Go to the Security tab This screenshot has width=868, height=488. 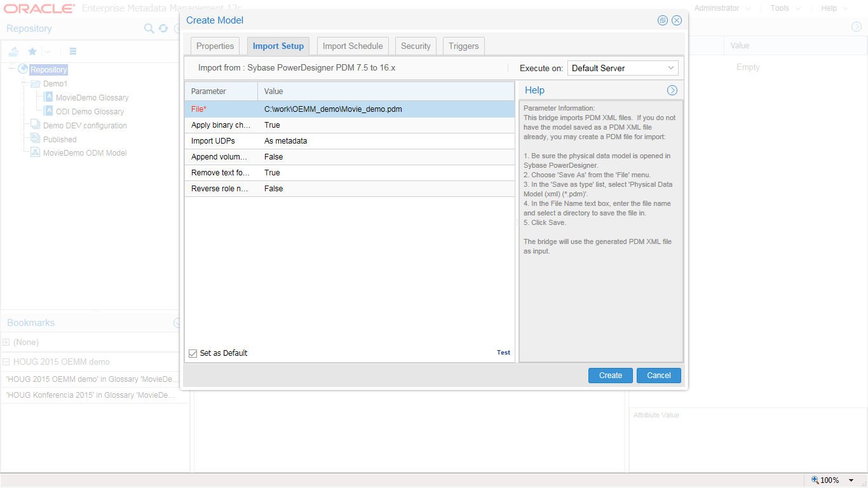pyautogui.click(x=416, y=46)
